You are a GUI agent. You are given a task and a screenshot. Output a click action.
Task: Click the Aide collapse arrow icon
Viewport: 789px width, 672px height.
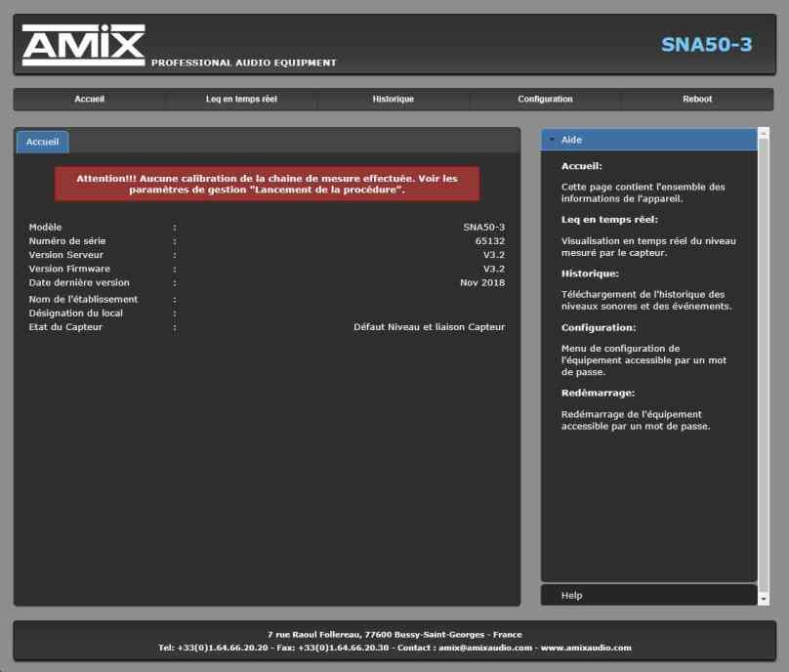(552, 140)
